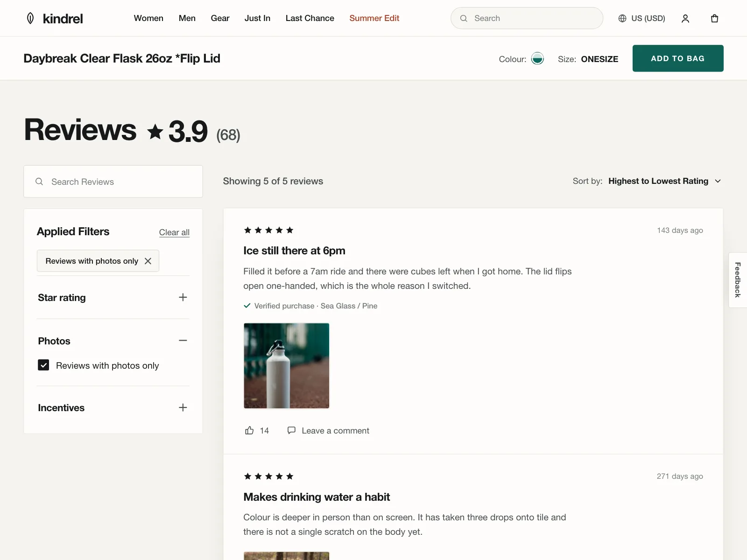747x560 pixels.
Task: Like the 'Ice still there at 6pm' review
Action: 249,430
